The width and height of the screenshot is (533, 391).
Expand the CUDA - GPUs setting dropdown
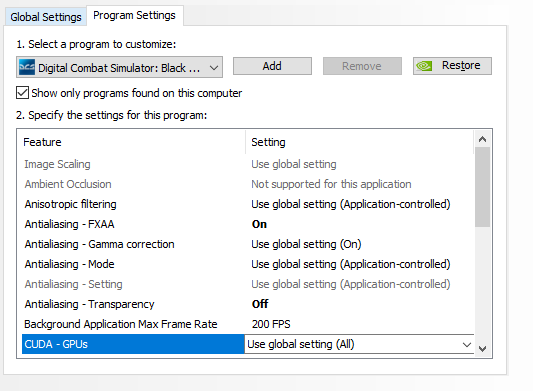359,344
